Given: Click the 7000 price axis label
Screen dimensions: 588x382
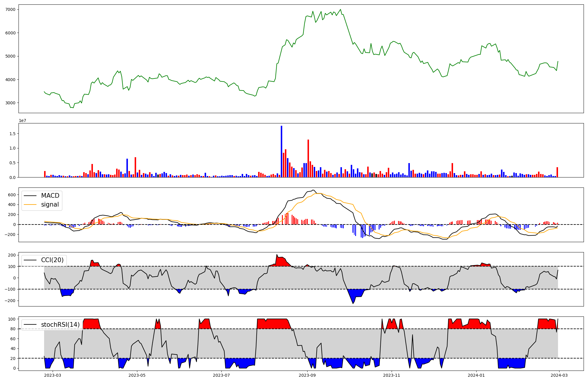Looking at the screenshot, I should point(10,9).
